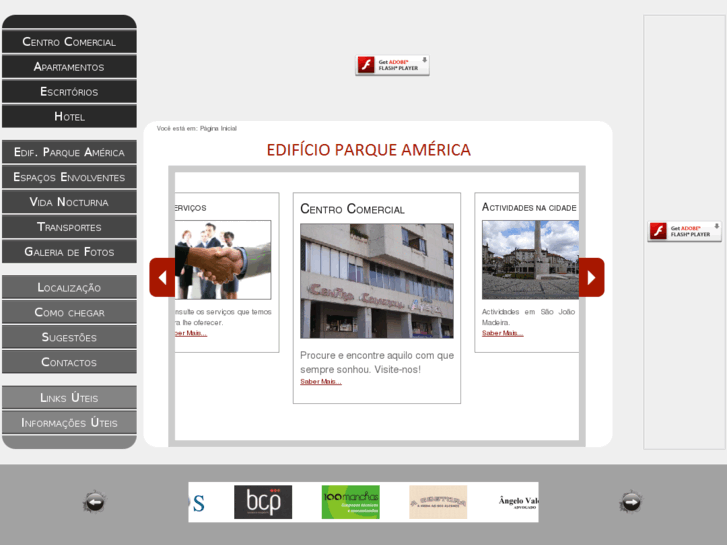This screenshot has width=727, height=545.
Task: Open the Centro Comercial building photo
Action: [377, 281]
